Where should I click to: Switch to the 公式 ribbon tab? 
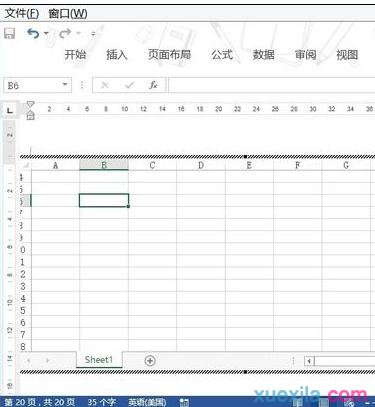point(222,54)
